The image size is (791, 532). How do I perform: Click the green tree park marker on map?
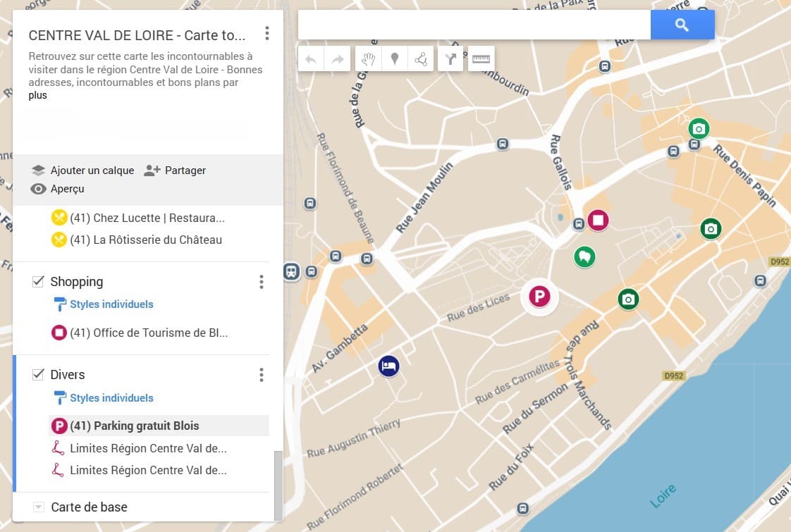click(x=584, y=256)
